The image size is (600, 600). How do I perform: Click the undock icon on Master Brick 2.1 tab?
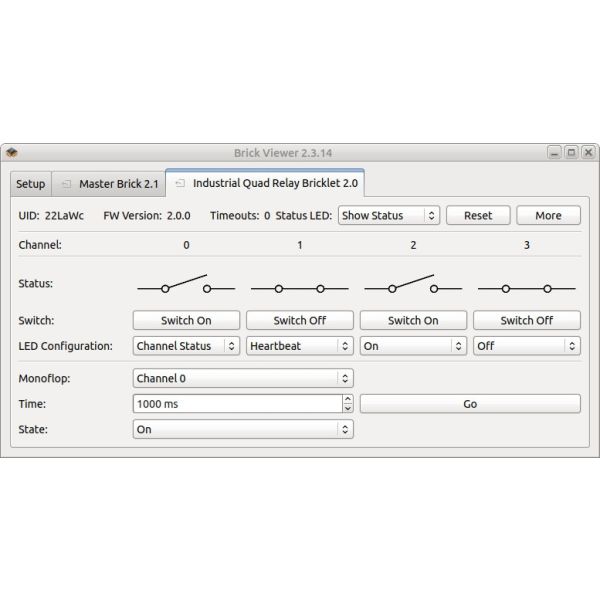pos(66,184)
